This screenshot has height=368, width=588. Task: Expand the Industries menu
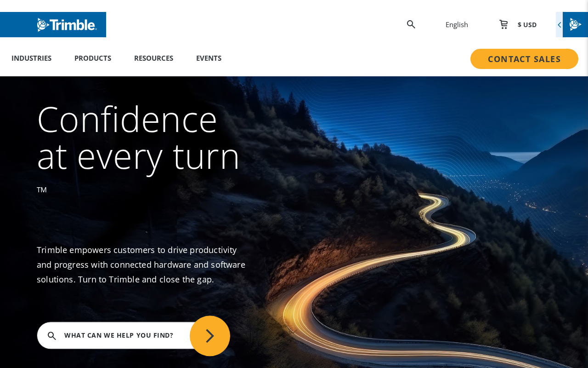[31, 58]
